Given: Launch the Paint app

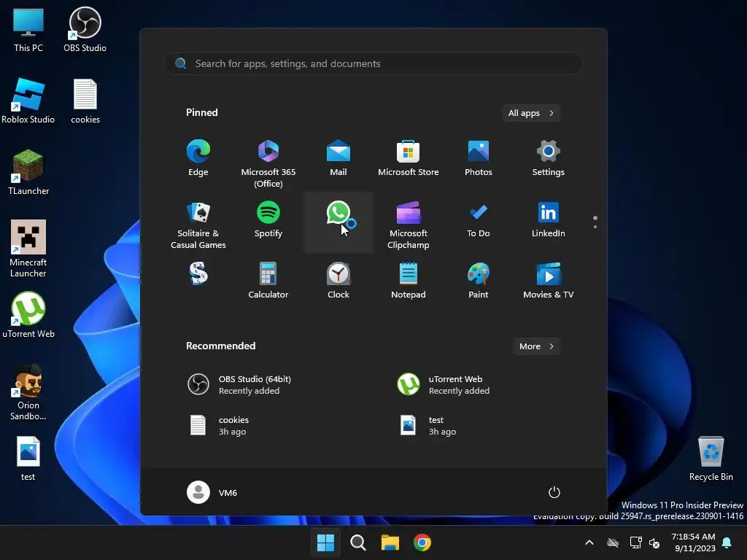Looking at the screenshot, I should 479,281.
